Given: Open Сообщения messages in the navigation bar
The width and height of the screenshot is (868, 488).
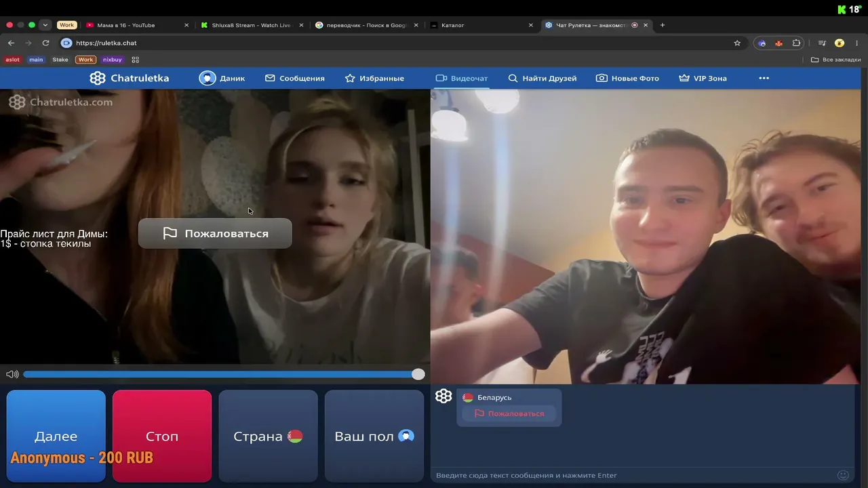Looking at the screenshot, I should pyautogui.click(x=295, y=78).
